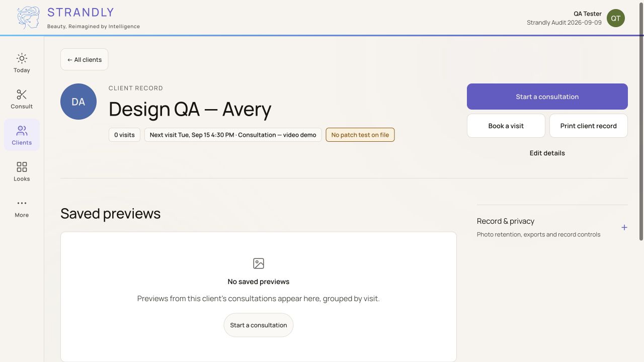644x362 pixels.
Task: Open the More ellipsis menu
Action: pyautogui.click(x=22, y=203)
